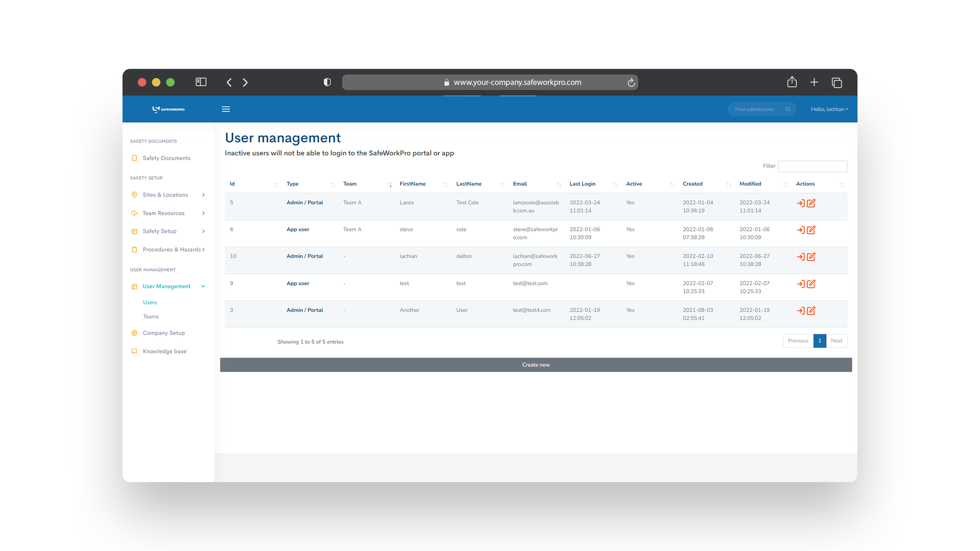Click the hamburger menu icon
This screenshot has height=551, width=980.
coord(225,109)
